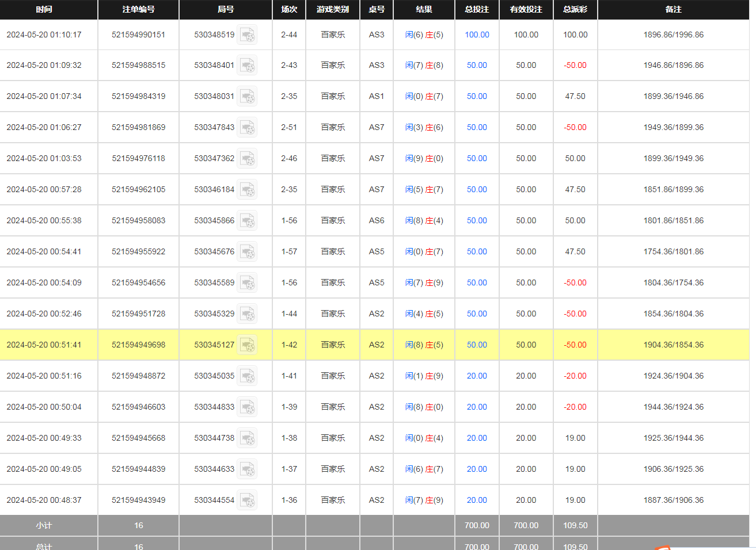Screen dimensions: 756x550
Task: Open video replay icon for round 530345589
Action: [248, 283]
